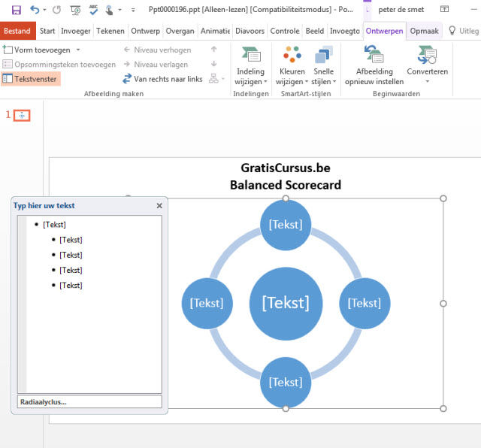Click Niveau verlagen
This screenshot has width=481, height=448.
156,65
